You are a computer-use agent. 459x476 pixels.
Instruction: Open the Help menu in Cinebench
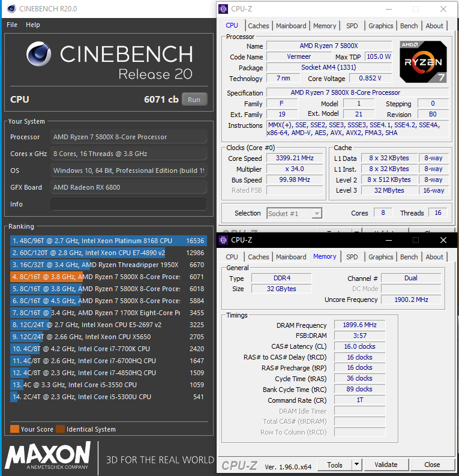(x=32, y=25)
